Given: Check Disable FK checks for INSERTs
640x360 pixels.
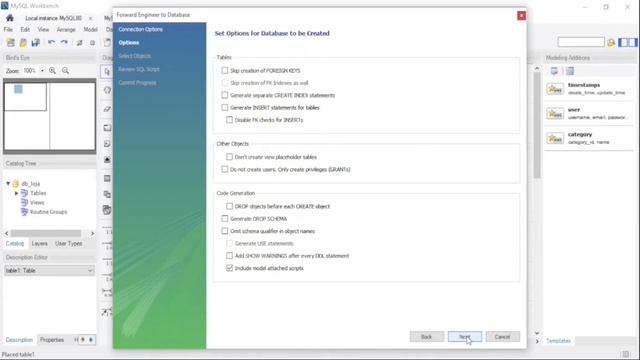Looking at the screenshot, I should (229, 120).
